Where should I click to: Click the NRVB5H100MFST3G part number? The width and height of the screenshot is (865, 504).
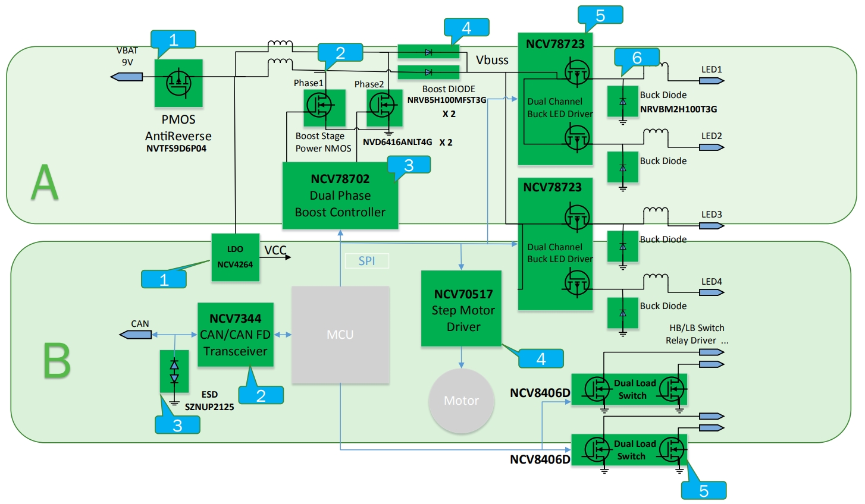pyautogui.click(x=447, y=100)
